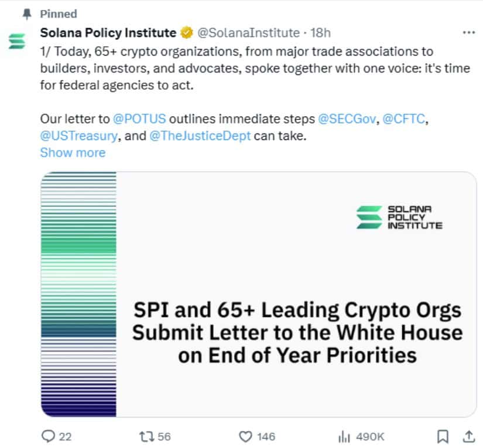Open the attached letter announcement image
Image resolution: width=483 pixels, height=448 pixels.
pos(258,290)
